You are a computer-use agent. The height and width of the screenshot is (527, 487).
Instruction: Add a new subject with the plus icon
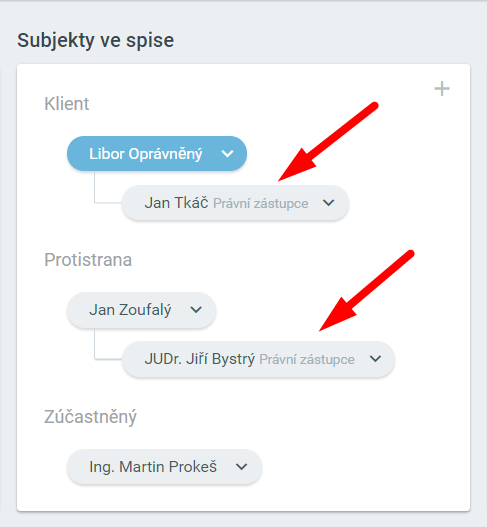coord(442,89)
